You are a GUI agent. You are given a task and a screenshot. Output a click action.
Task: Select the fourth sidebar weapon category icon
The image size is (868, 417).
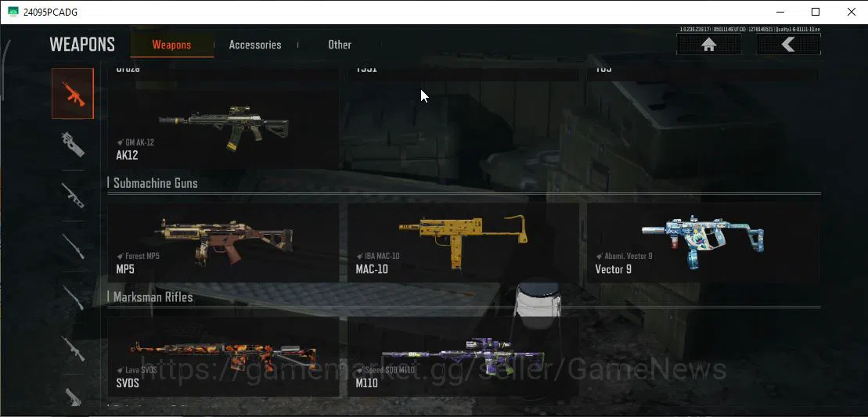pyautogui.click(x=73, y=246)
